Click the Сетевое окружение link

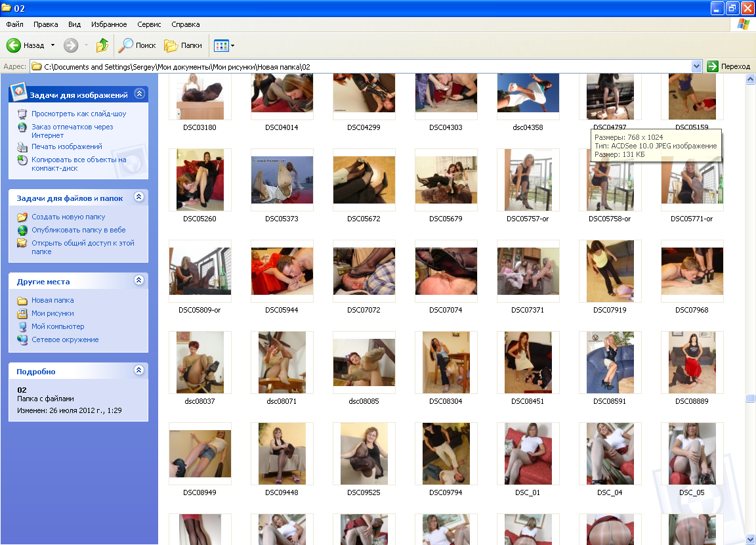65,339
